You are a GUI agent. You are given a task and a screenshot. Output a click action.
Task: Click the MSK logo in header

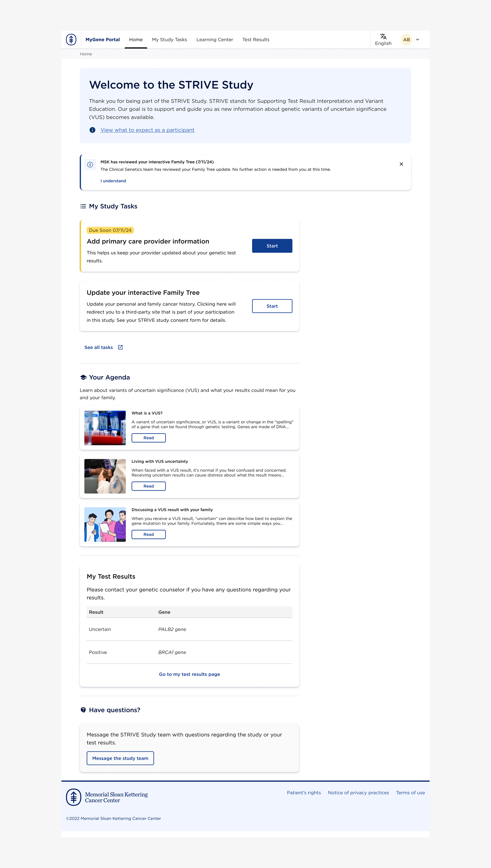[x=71, y=39]
